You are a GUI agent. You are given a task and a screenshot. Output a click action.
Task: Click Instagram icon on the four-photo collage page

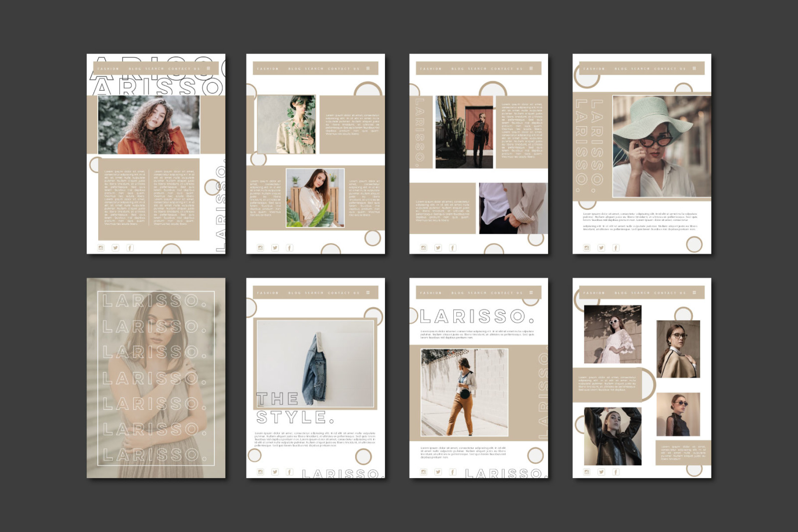(x=587, y=472)
